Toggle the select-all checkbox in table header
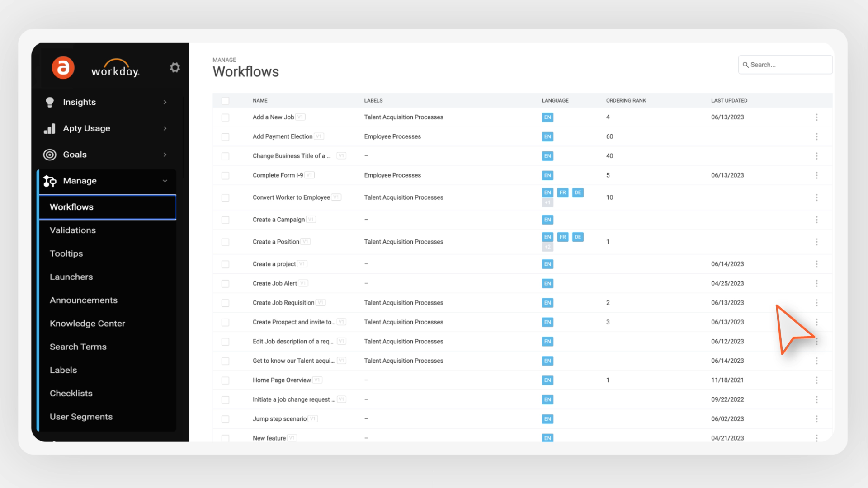 click(226, 101)
